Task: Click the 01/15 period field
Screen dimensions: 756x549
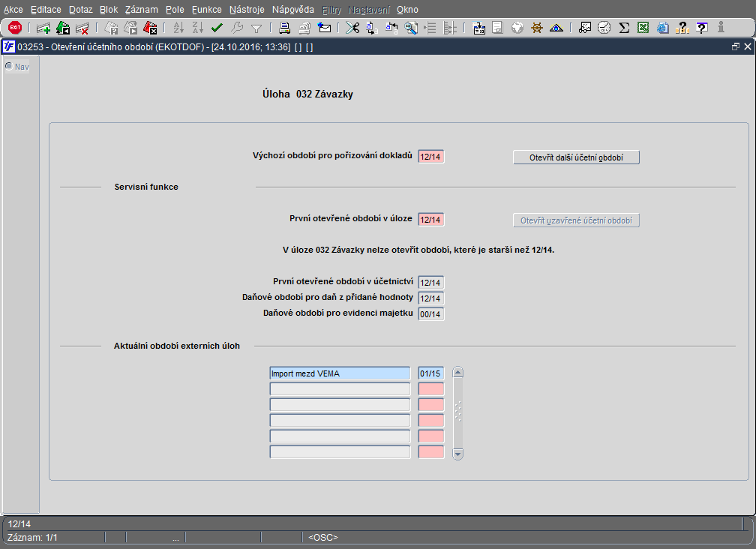Action: pyautogui.click(x=431, y=373)
